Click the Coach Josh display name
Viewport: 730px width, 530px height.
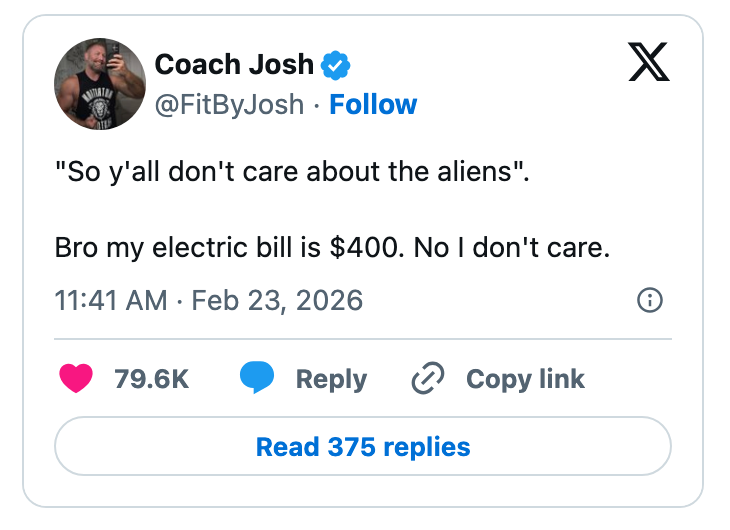coord(234,66)
